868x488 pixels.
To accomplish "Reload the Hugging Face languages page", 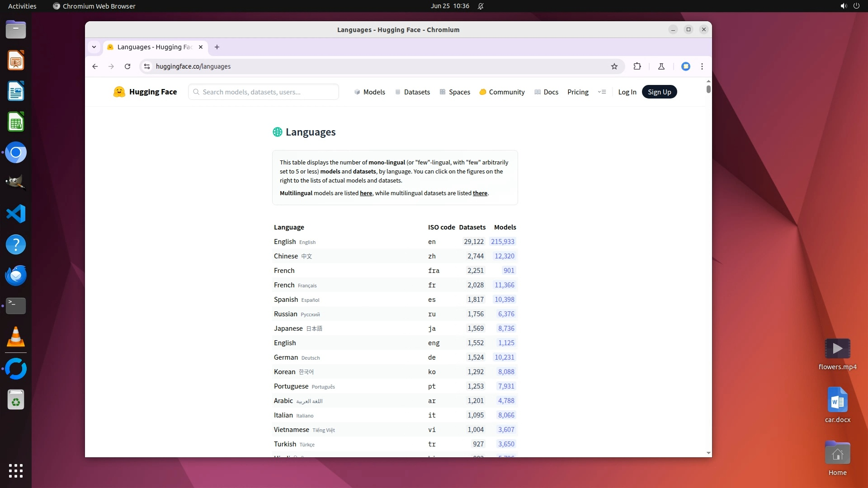I will tap(127, 66).
